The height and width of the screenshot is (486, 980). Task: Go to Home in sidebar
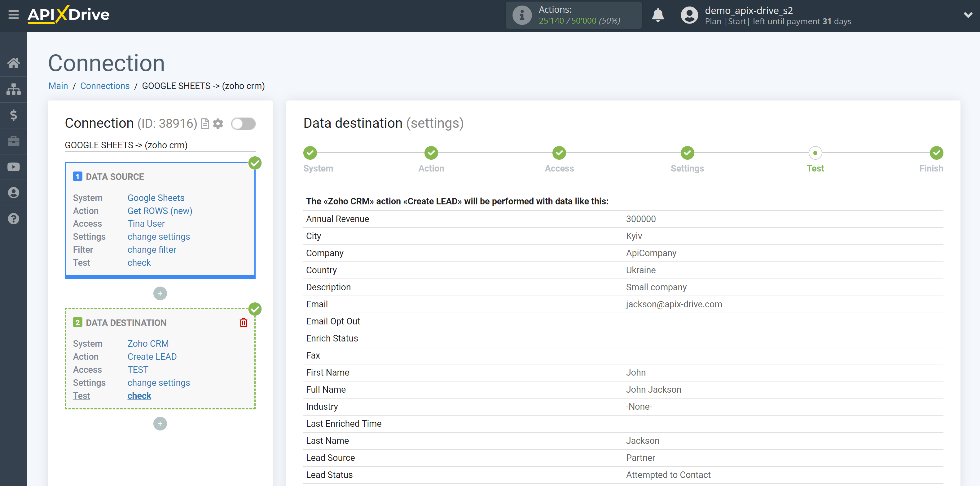coord(13,63)
